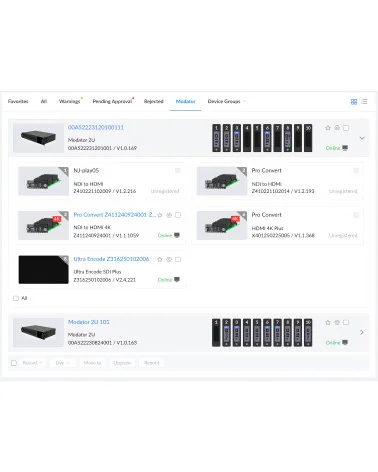Select slot 7 module of Modator 2U 101
The image size is (378, 472).
click(x=277, y=333)
